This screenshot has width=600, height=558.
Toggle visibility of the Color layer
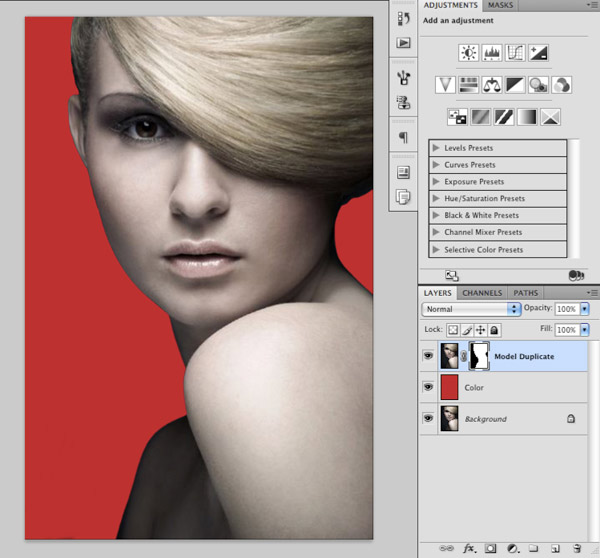[428, 387]
